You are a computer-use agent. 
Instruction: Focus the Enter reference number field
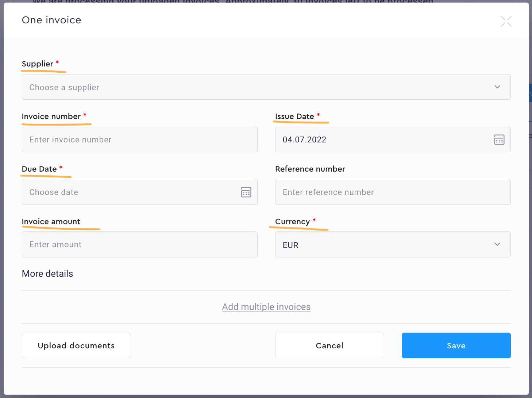click(393, 192)
